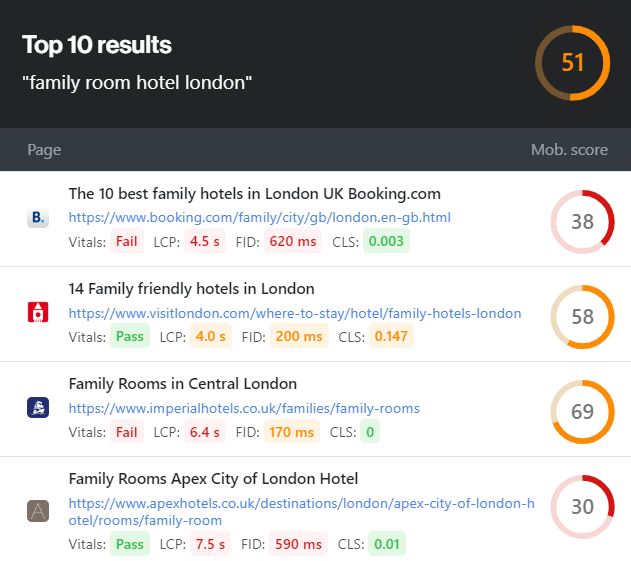This screenshot has height=561, width=631.
Task: Click the Mob. score column header
Action: coord(569,150)
